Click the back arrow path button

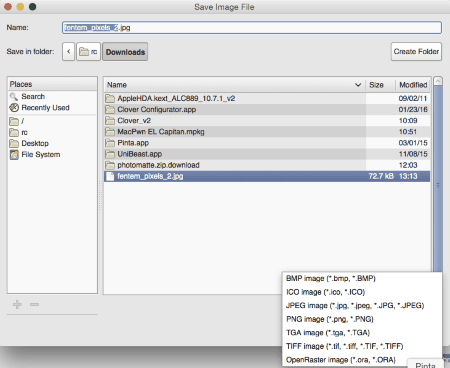tap(68, 52)
